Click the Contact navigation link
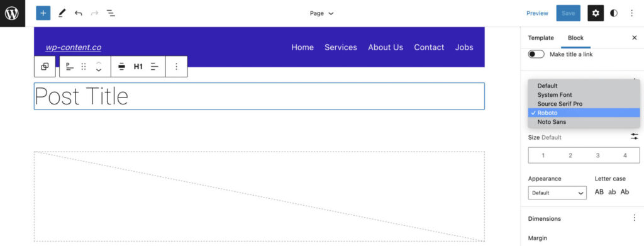 pos(429,47)
